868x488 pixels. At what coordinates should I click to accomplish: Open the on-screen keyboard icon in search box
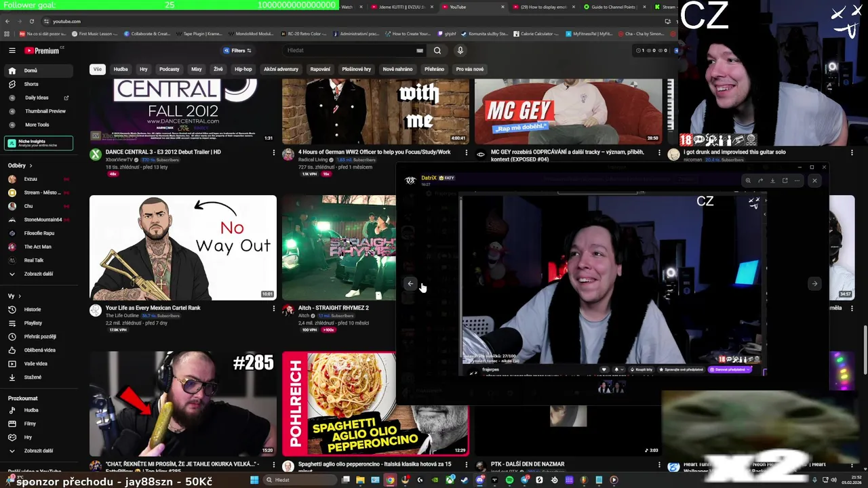pyautogui.click(x=420, y=50)
